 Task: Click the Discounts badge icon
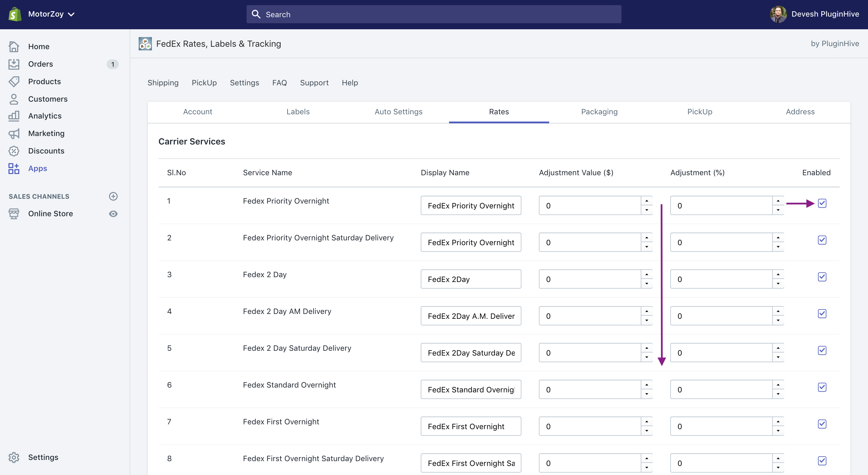point(14,151)
